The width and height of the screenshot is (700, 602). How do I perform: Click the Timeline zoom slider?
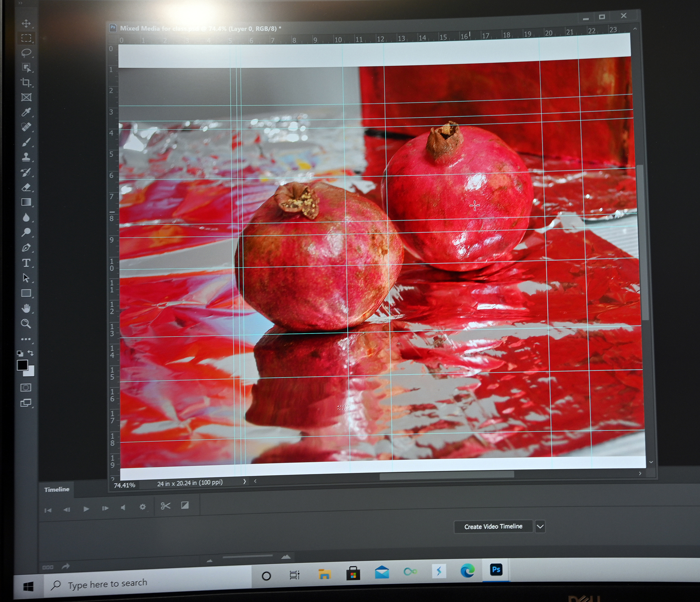[247, 557]
